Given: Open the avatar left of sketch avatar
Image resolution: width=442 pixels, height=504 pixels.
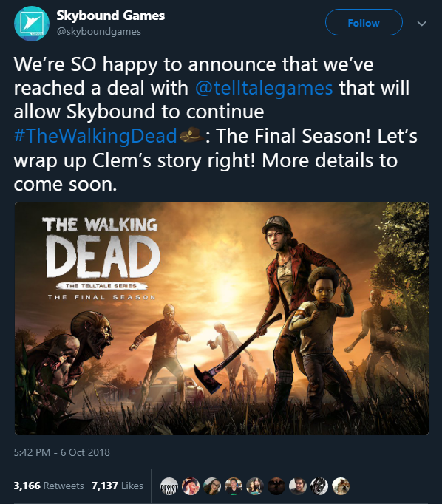Looking at the screenshot, I should [x=298, y=486].
